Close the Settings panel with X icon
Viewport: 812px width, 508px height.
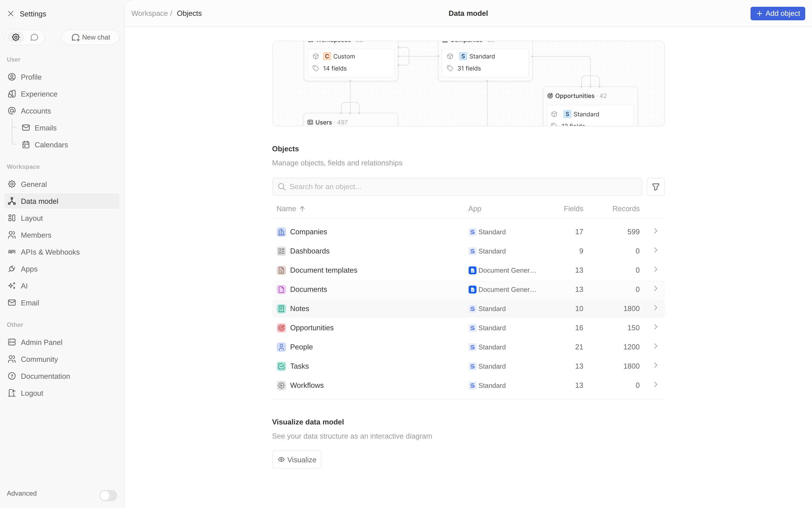pyautogui.click(x=11, y=14)
